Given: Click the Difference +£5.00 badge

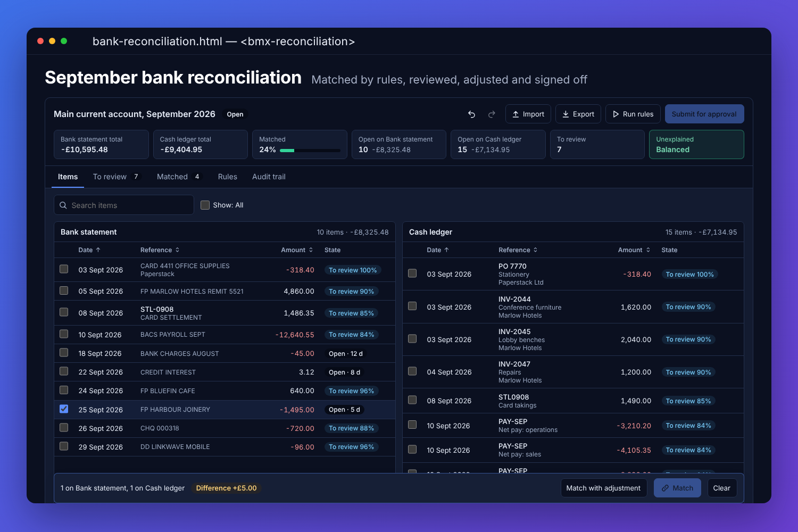Looking at the screenshot, I should (226, 488).
